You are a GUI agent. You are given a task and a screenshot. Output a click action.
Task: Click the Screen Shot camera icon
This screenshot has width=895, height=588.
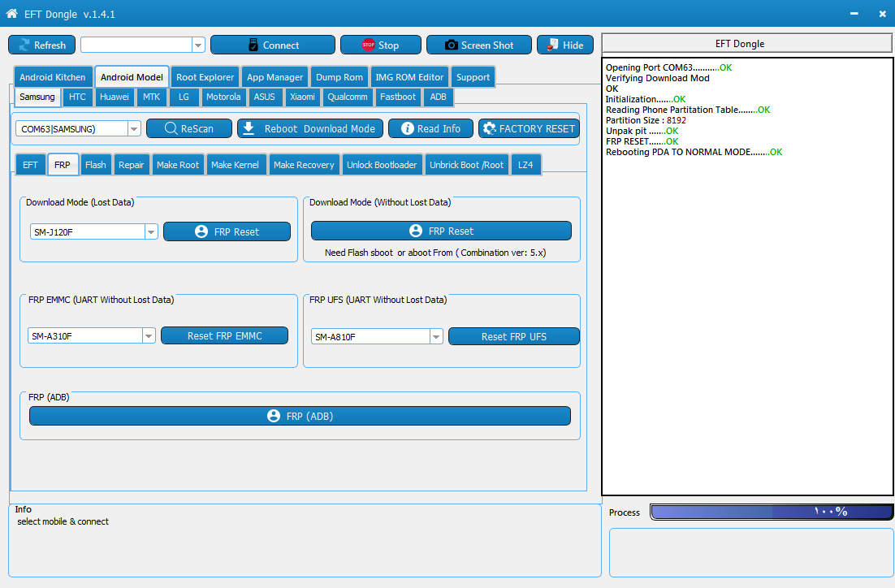[451, 45]
